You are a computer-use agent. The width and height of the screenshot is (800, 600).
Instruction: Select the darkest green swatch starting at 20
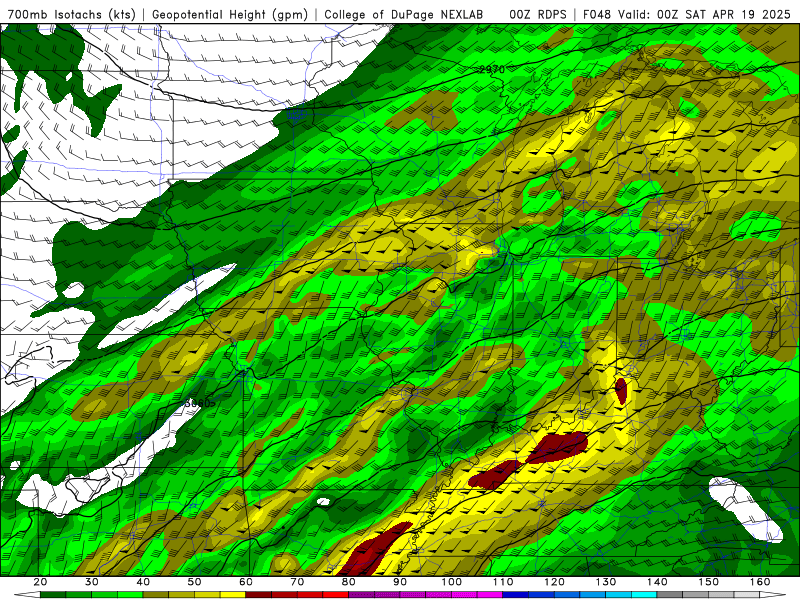53,595
